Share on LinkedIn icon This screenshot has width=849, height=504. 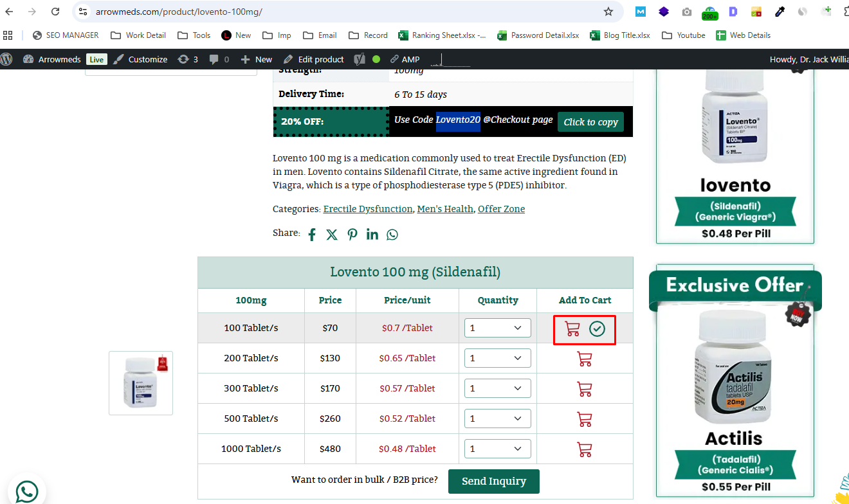pos(372,234)
